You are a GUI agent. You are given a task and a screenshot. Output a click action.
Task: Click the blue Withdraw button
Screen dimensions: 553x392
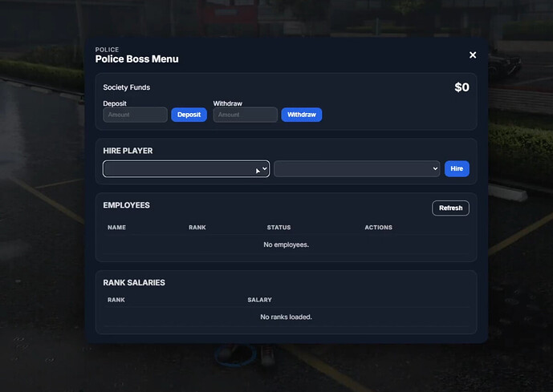302,115
